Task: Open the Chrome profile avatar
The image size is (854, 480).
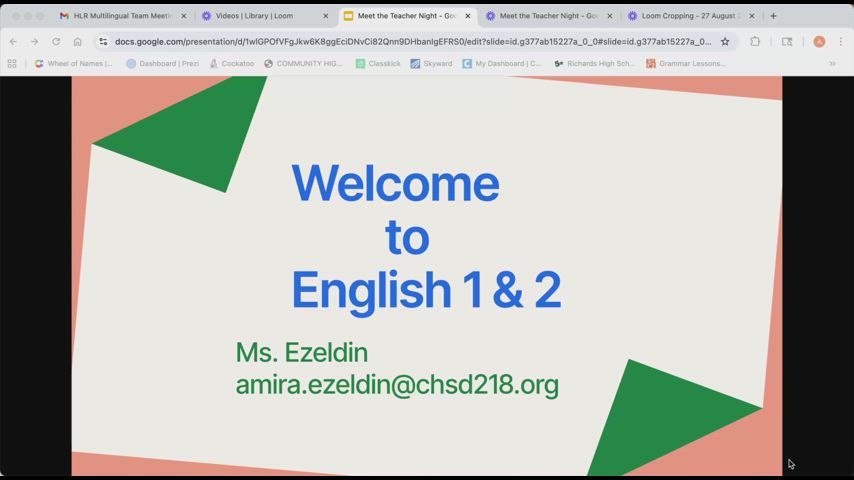Action: tap(819, 42)
